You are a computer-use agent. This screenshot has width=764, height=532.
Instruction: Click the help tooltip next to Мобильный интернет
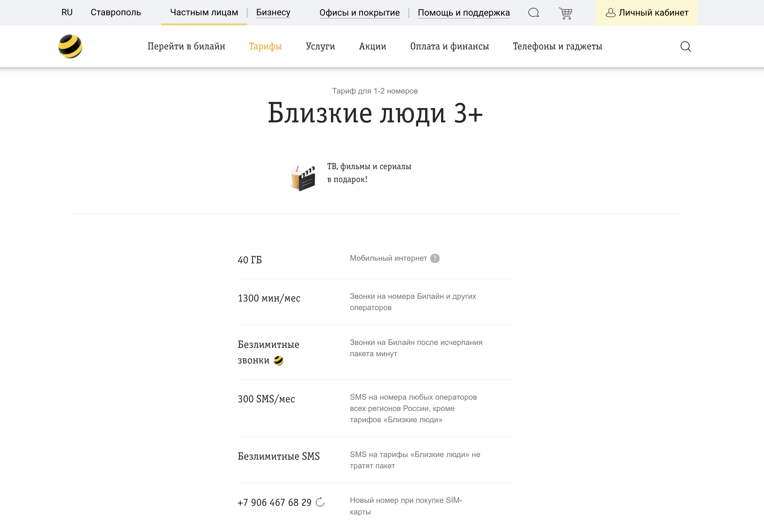[435, 258]
